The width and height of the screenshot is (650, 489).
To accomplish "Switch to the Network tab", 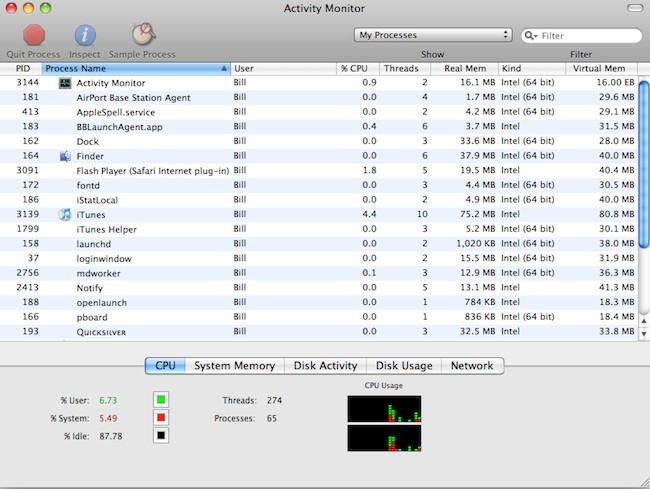I will pos(472,366).
